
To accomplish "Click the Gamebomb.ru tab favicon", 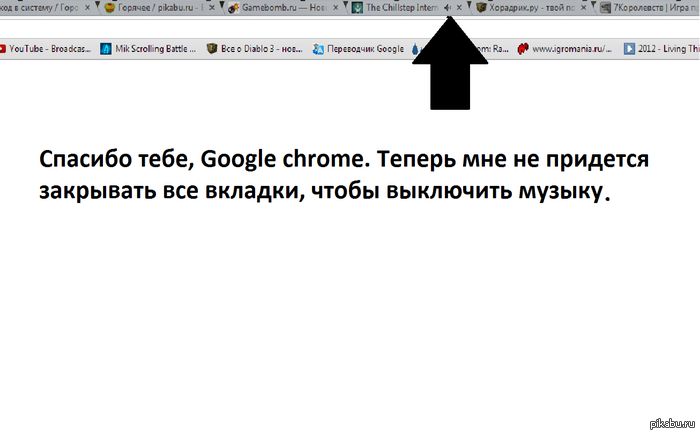I will pyautogui.click(x=233, y=8).
